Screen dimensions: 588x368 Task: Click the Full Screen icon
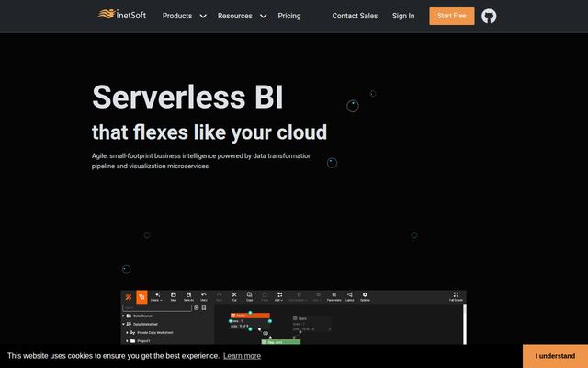(456, 296)
